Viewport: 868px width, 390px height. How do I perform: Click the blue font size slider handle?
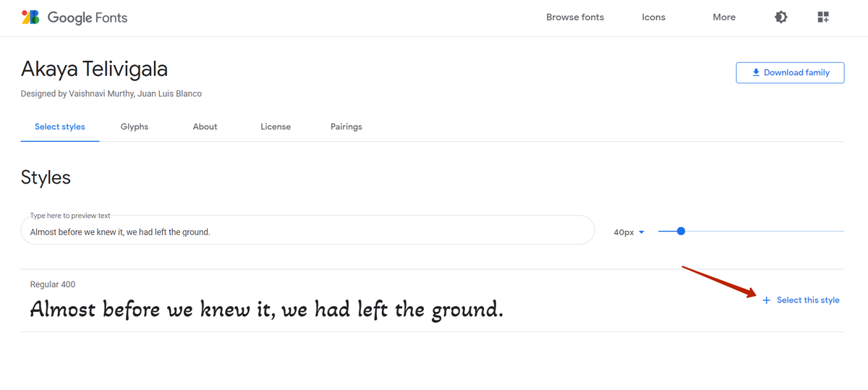point(681,231)
